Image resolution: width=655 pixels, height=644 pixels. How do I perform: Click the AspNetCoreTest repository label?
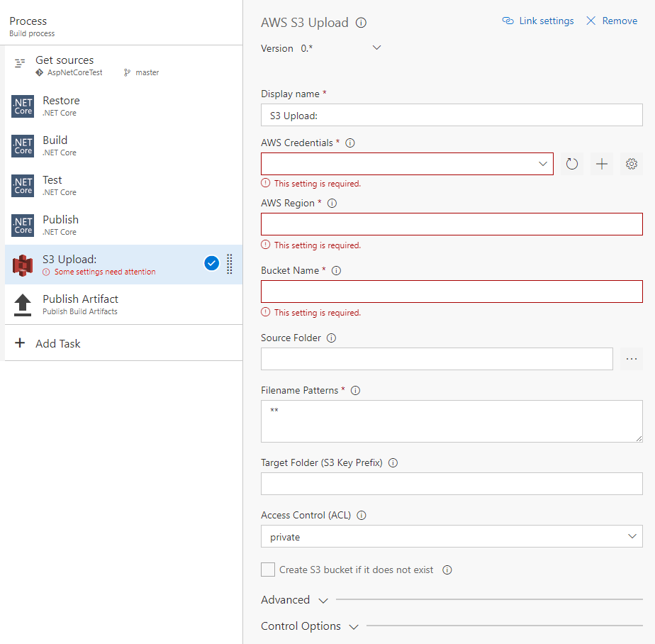pyautogui.click(x=74, y=73)
